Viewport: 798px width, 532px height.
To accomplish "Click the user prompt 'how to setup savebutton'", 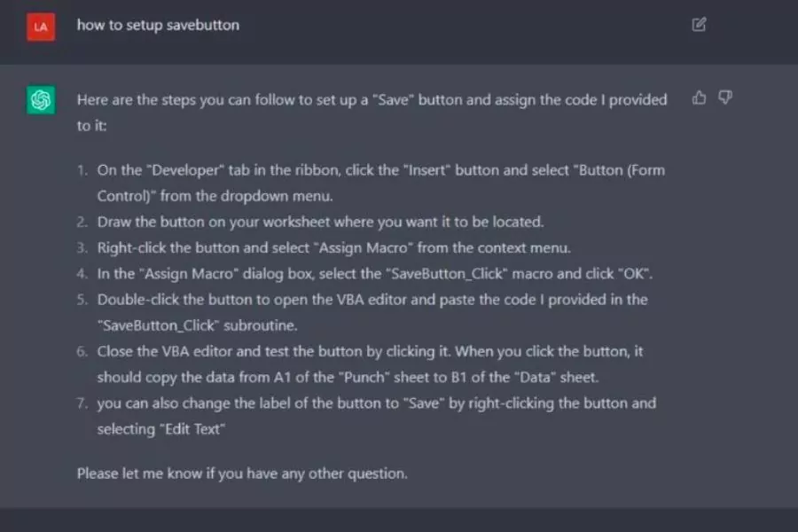I will coord(158,25).
